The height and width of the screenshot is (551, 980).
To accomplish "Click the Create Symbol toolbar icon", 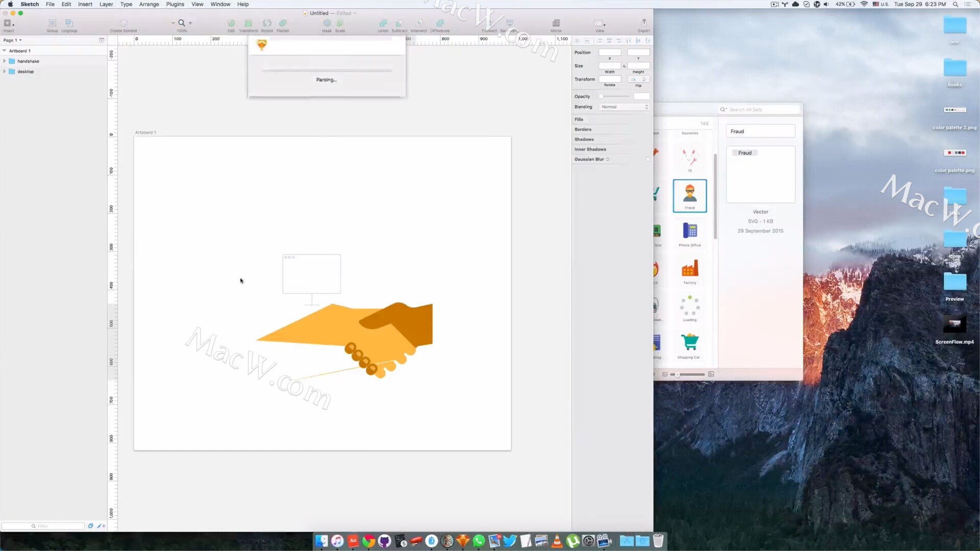I will [124, 25].
